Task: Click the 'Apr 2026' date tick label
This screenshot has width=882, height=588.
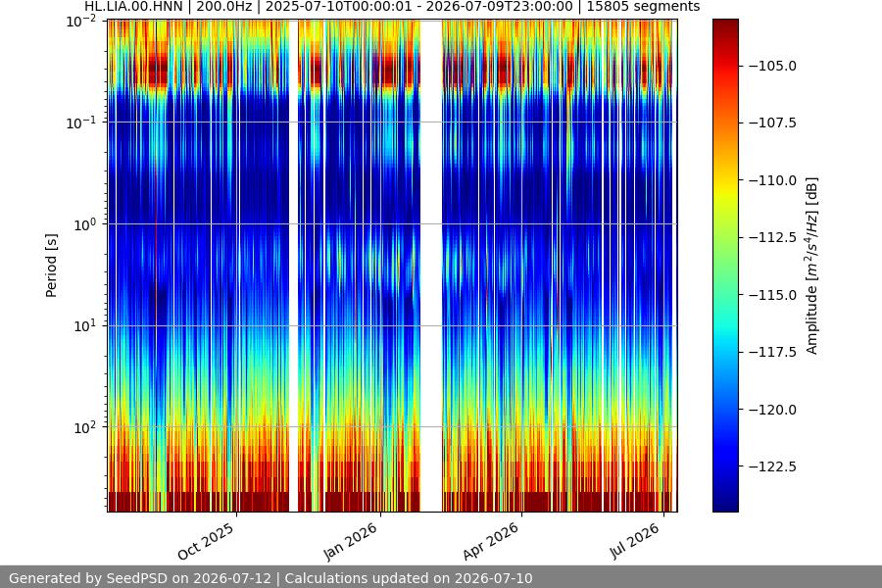Action: (x=491, y=541)
